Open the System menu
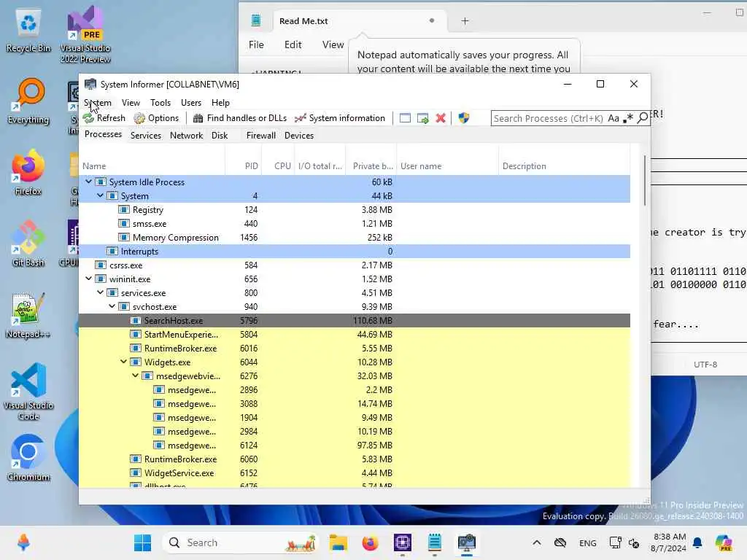This screenshot has height=560, width=747. (98, 102)
